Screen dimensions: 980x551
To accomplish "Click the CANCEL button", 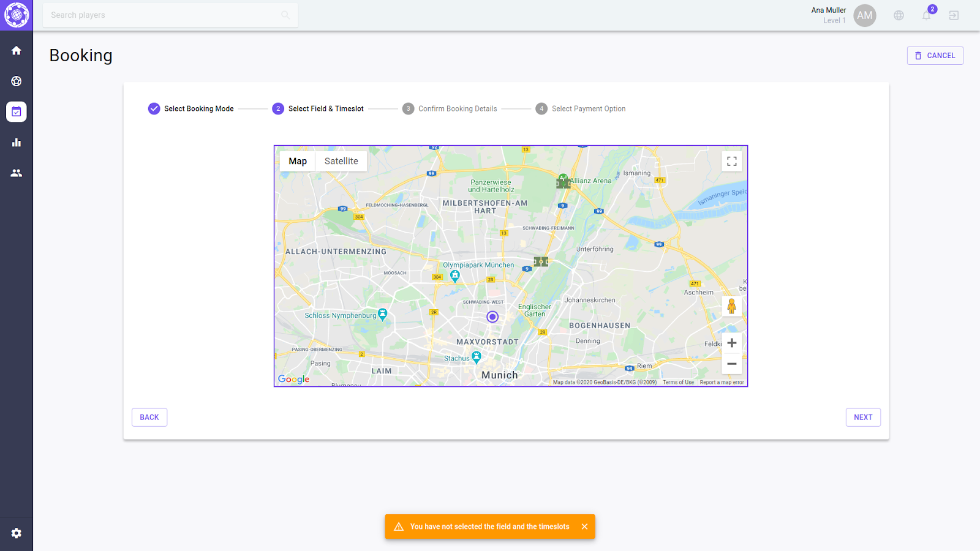I will pyautogui.click(x=935, y=56).
